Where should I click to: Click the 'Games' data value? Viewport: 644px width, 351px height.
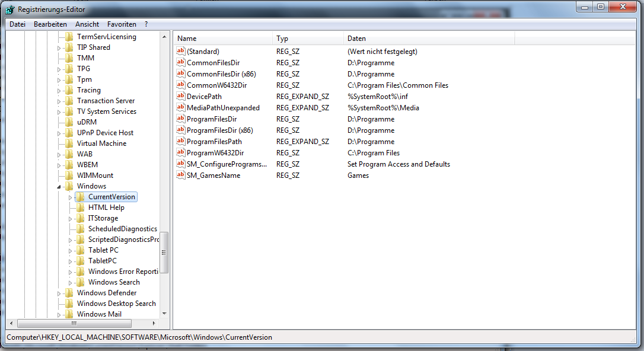pyautogui.click(x=358, y=175)
